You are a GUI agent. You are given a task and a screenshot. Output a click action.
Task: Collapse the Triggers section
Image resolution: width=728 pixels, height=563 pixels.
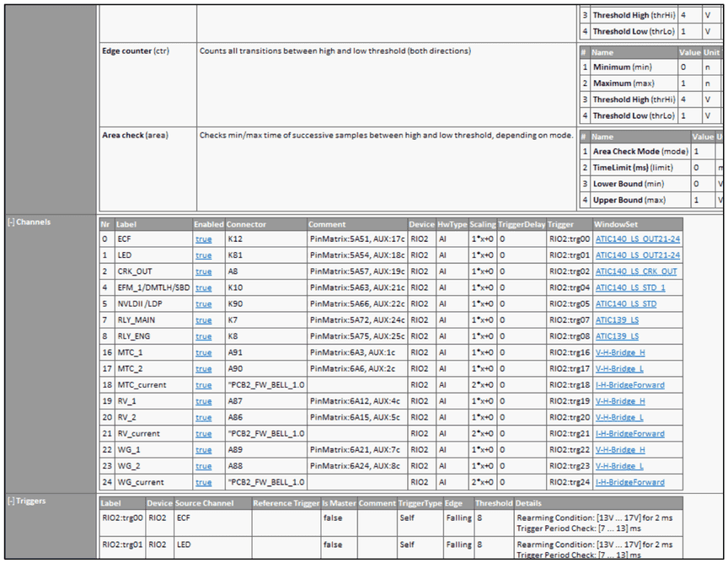(11, 501)
